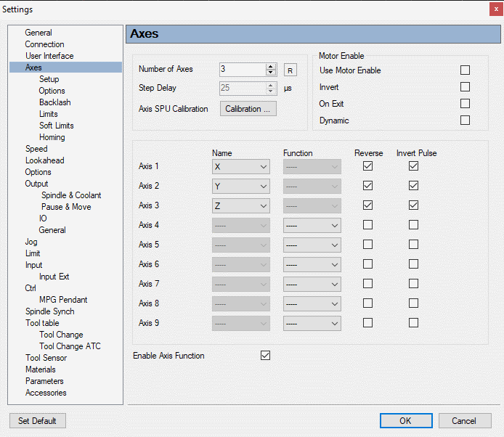Click the Number of Axes input field

[242, 70]
